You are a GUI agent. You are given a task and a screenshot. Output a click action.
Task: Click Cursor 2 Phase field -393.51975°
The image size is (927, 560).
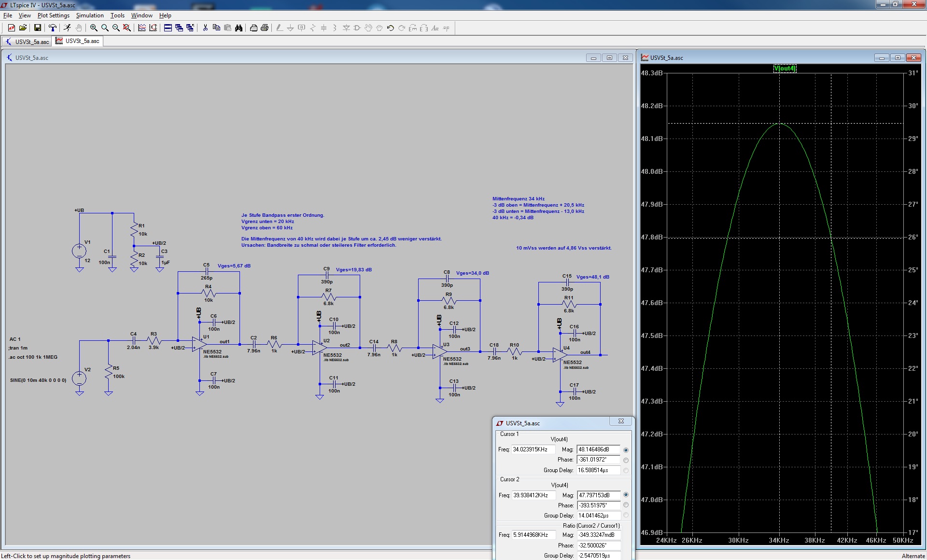pyautogui.click(x=598, y=505)
